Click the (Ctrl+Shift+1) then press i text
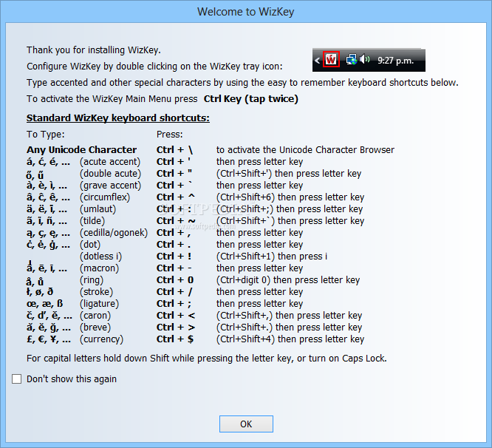The image size is (492, 448). click(x=272, y=257)
